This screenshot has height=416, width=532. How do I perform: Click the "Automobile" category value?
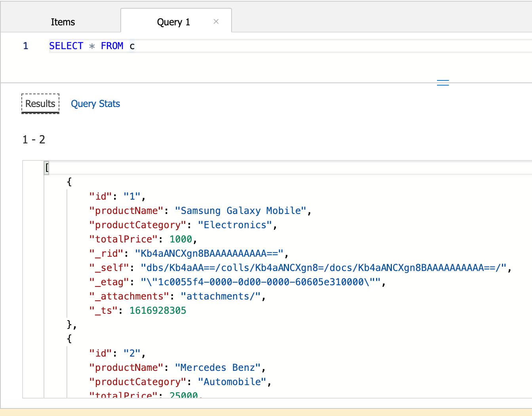232,382
